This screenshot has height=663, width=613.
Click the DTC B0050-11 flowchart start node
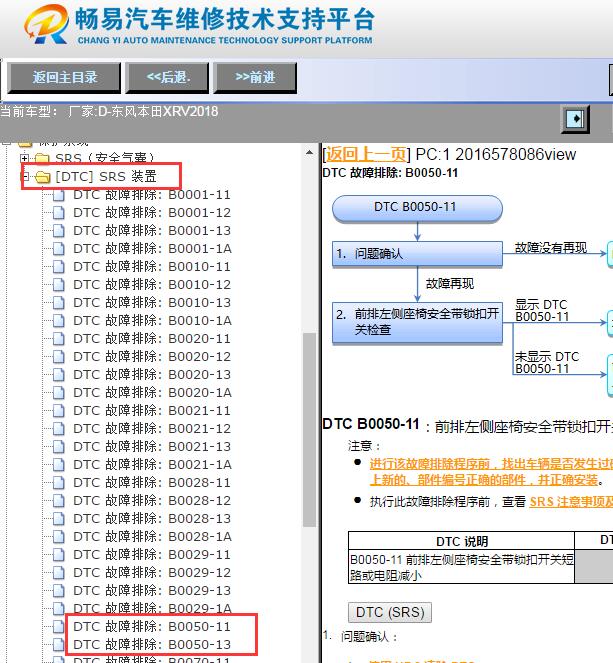(x=417, y=208)
